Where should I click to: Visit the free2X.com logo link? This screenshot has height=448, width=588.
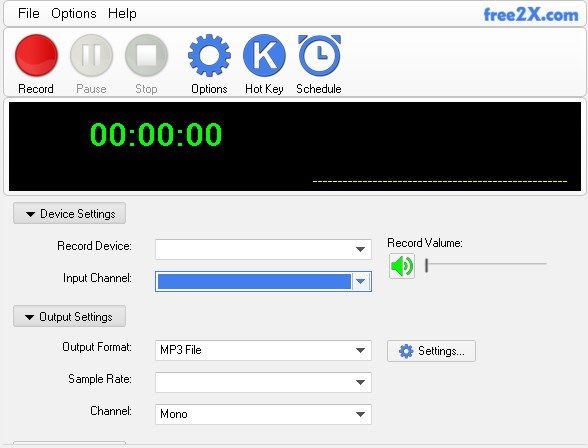pyautogui.click(x=531, y=15)
